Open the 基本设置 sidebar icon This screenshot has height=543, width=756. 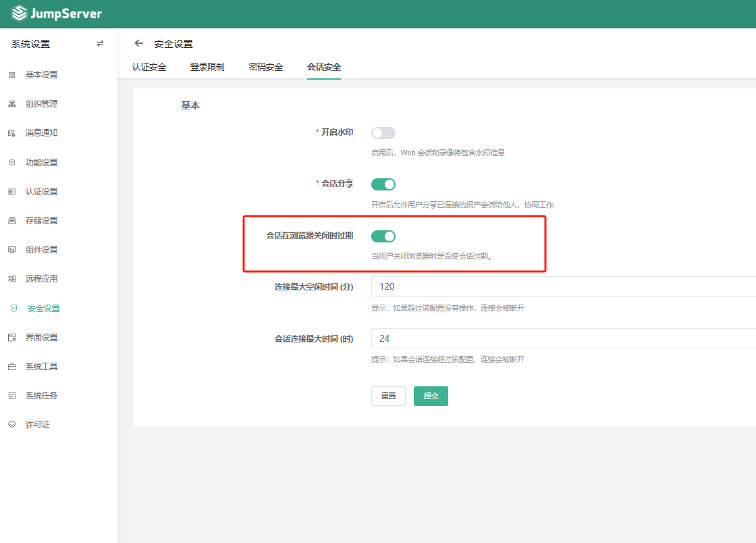tap(12, 75)
